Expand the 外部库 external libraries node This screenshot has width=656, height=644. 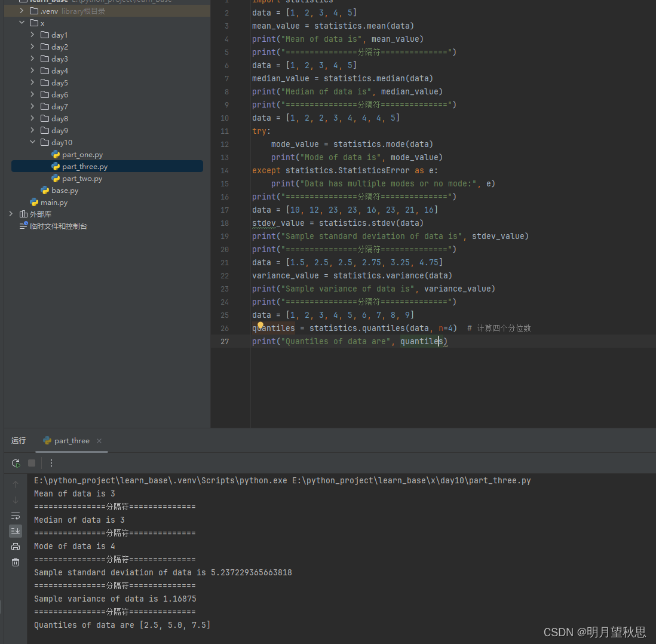[11, 214]
